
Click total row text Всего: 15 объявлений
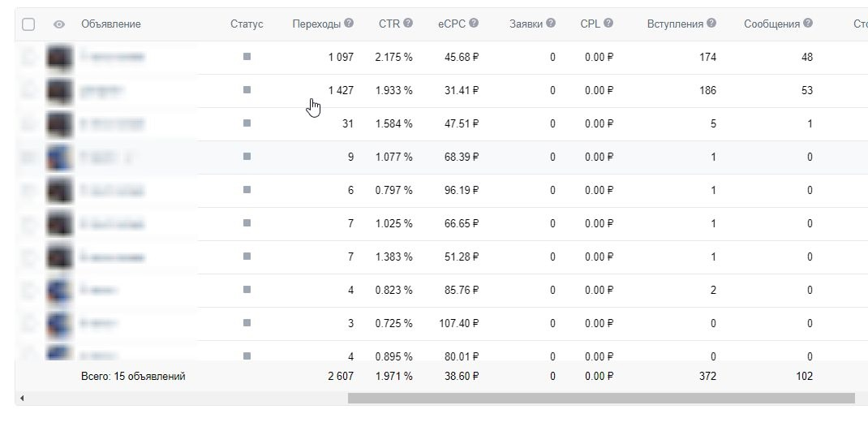(x=133, y=377)
